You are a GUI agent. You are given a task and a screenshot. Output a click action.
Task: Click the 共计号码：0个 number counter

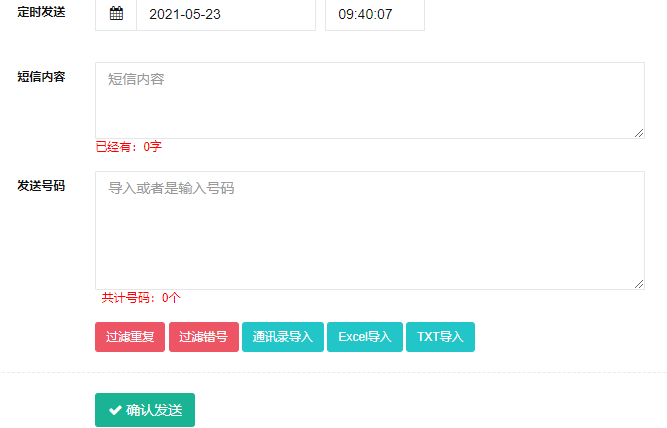click(141, 298)
